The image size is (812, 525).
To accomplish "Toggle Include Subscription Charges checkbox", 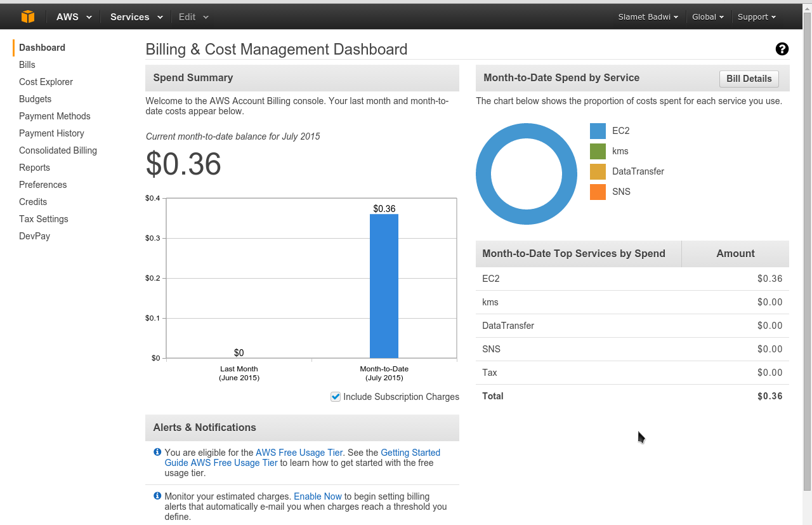I will pyautogui.click(x=336, y=397).
